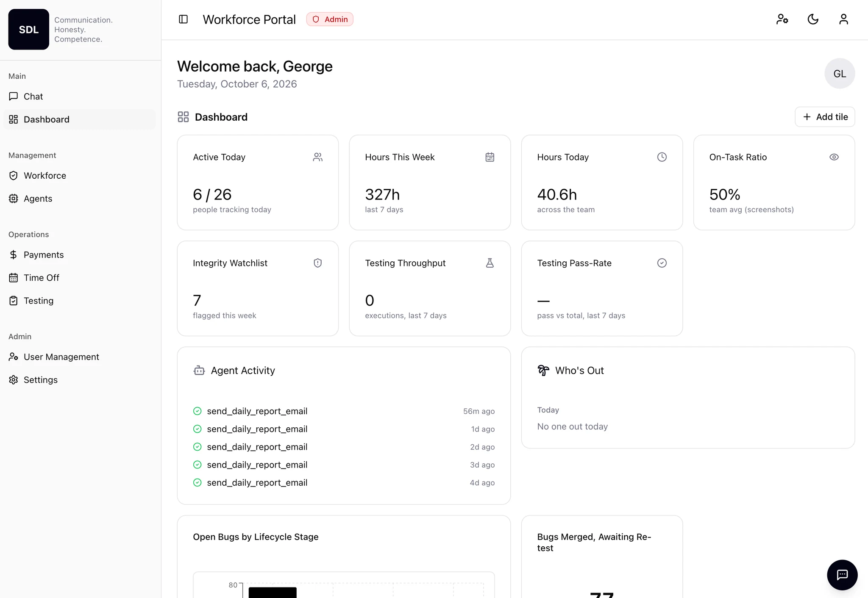Click Open Bugs by Lifecycle Stage title
The width and height of the screenshot is (868, 598).
[x=256, y=537]
